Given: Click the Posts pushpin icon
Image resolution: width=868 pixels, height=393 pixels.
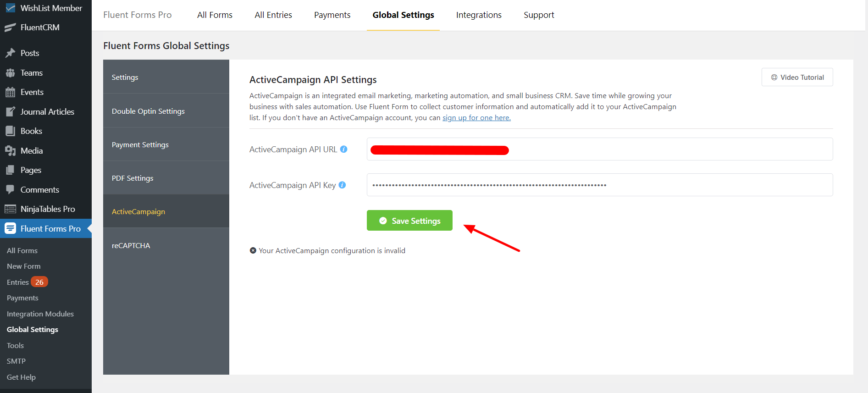Looking at the screenshot, I should click(10, 53).
